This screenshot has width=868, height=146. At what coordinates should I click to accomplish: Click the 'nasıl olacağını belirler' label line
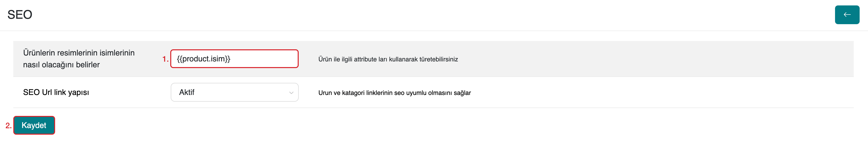point(61,65)
